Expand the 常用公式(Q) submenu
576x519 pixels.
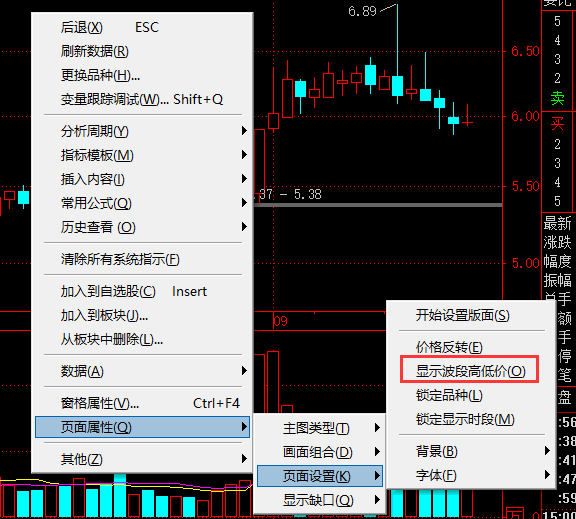tap(143, 203)
